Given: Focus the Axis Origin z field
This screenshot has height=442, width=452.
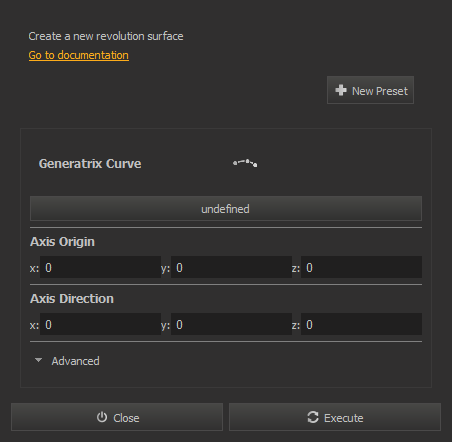Looking at the screenshot, I should click(x=361, y=267).
